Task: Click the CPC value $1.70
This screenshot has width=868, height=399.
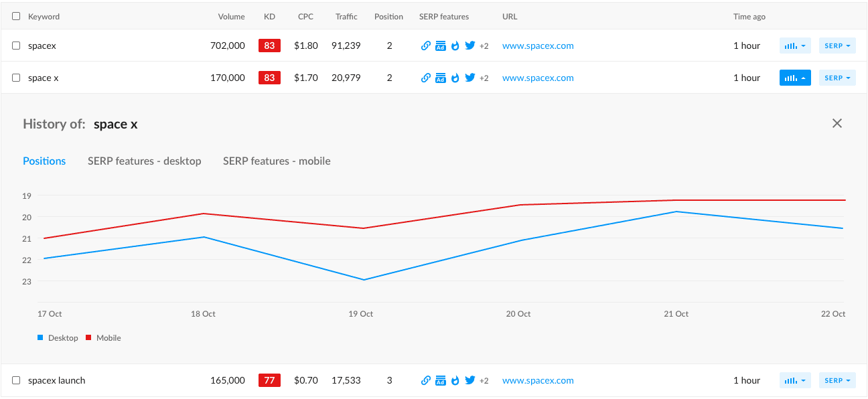Action: pos(306,78)
